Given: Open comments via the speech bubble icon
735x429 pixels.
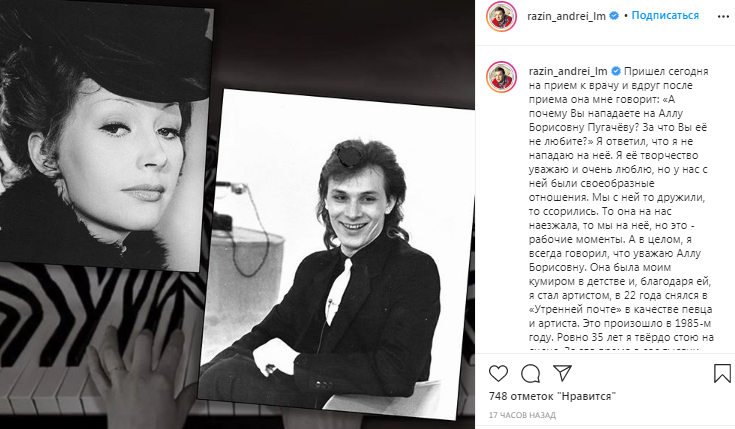Looking at the screenshot, I should pyautogui.click(x=531, y=374).
